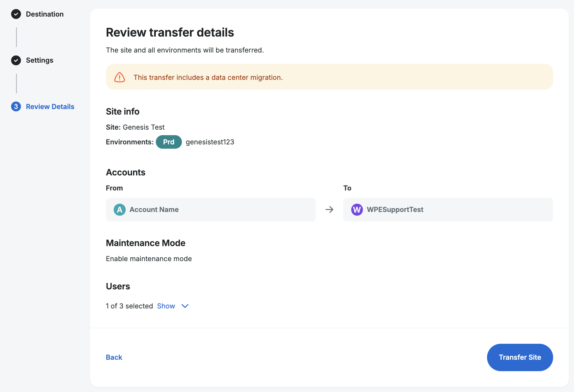The width and height of the screenshot is (574, 392).
Task: Click the teal 'A' account avatar
Action: [x=120, y=210]
